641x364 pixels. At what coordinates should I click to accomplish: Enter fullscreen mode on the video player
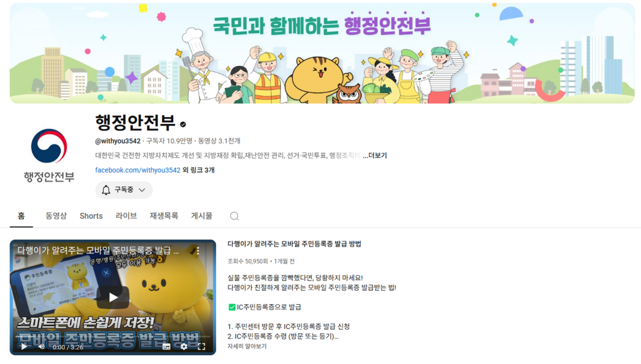(x=202, y=346)
